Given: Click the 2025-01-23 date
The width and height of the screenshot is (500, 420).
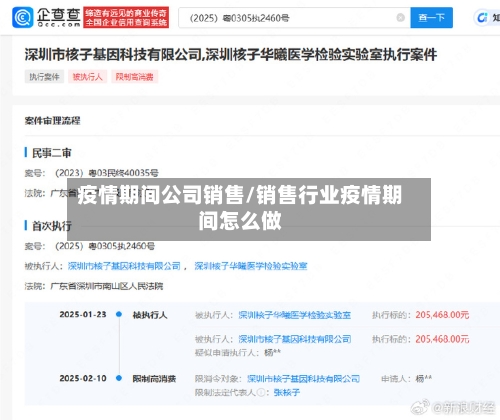Looking at the screenshot, I should tap(83, 315).
